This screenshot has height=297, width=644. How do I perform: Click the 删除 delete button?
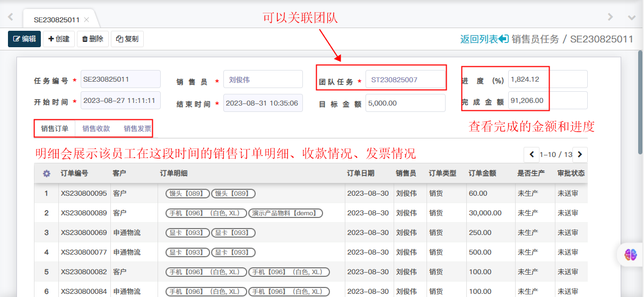point(93,39)
